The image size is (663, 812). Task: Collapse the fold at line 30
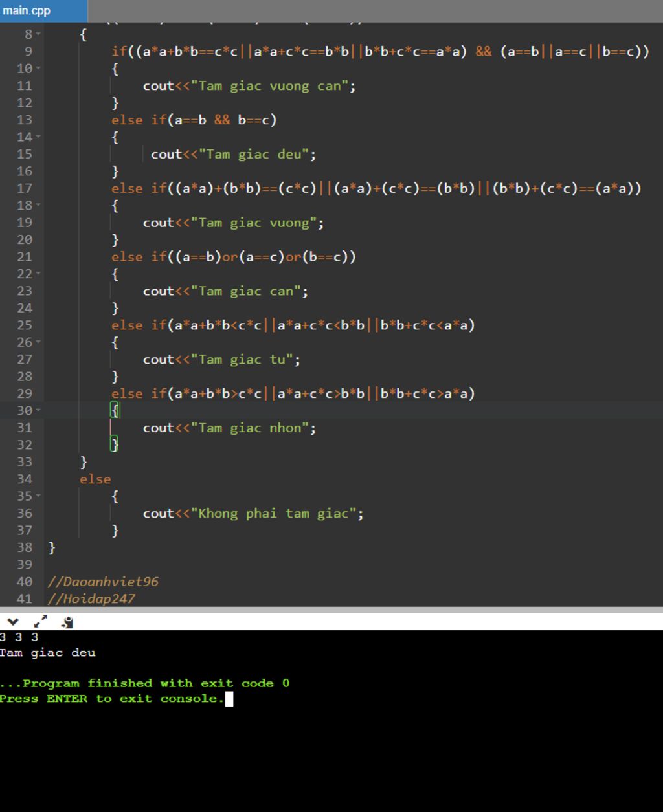(39, 411)
